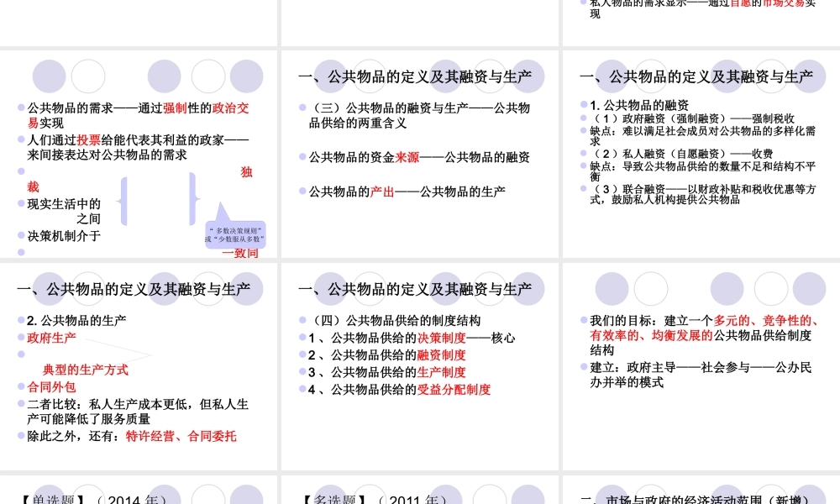Click the line '公共物品的资金来源——公共物品的融资'
Screen dimensions: 840x504
pos(419,157)
